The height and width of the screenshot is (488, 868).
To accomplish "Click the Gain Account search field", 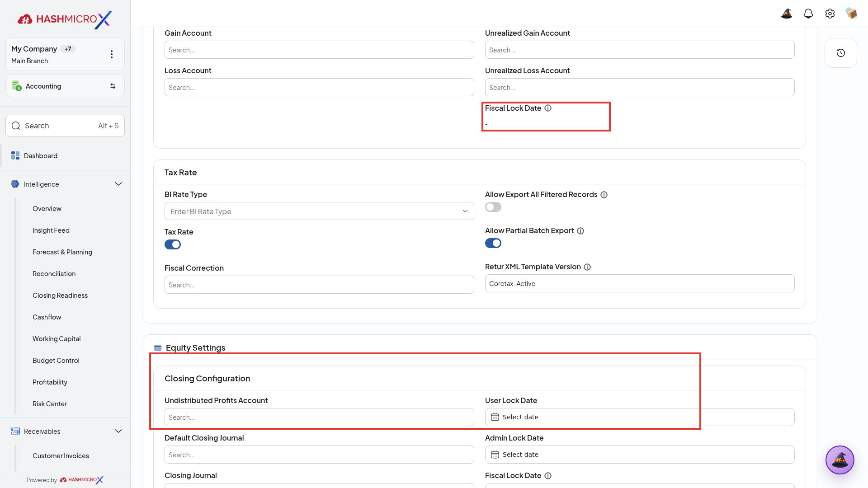I will (x=319, y=50).
